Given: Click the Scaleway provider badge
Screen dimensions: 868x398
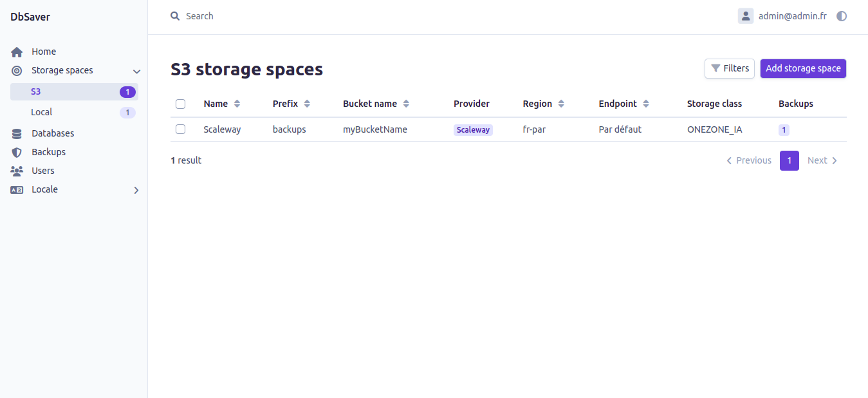Looking at the screenshot, I should (x=473, y=130).
